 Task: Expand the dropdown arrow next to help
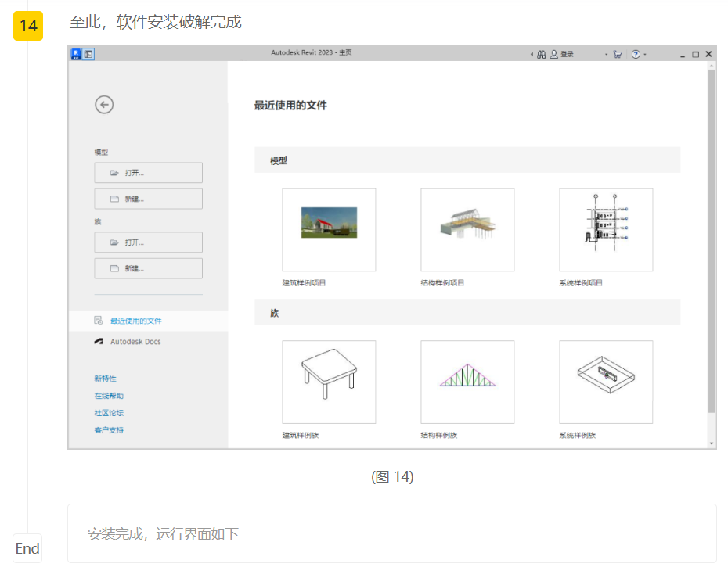point(645,55)
